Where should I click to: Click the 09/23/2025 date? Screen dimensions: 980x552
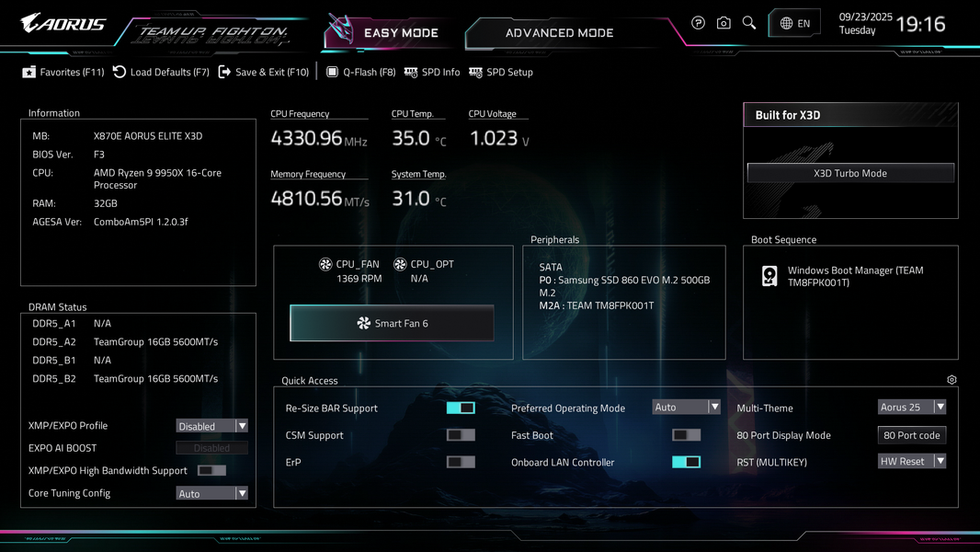866,17
